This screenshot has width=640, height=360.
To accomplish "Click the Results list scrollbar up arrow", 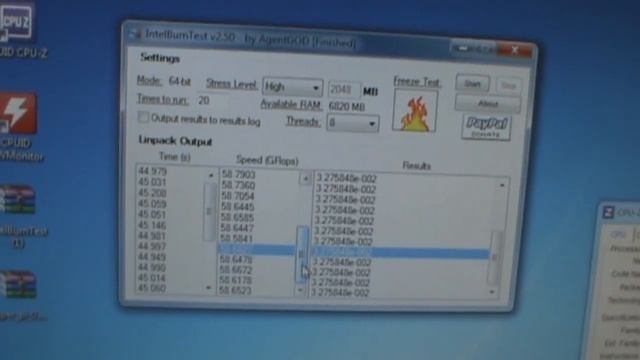I will point(502,185).
